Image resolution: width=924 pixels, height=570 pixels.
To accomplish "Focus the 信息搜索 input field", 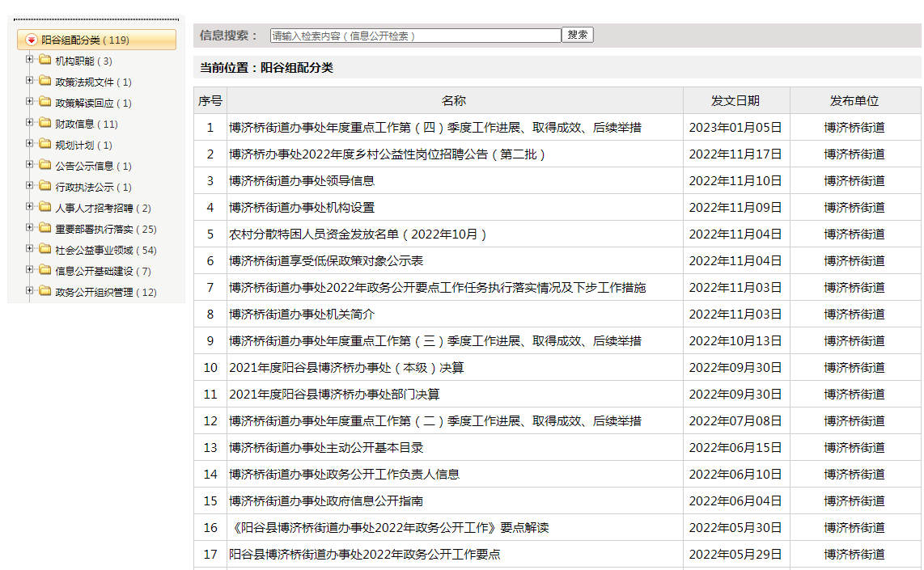I will click(415, 36).
